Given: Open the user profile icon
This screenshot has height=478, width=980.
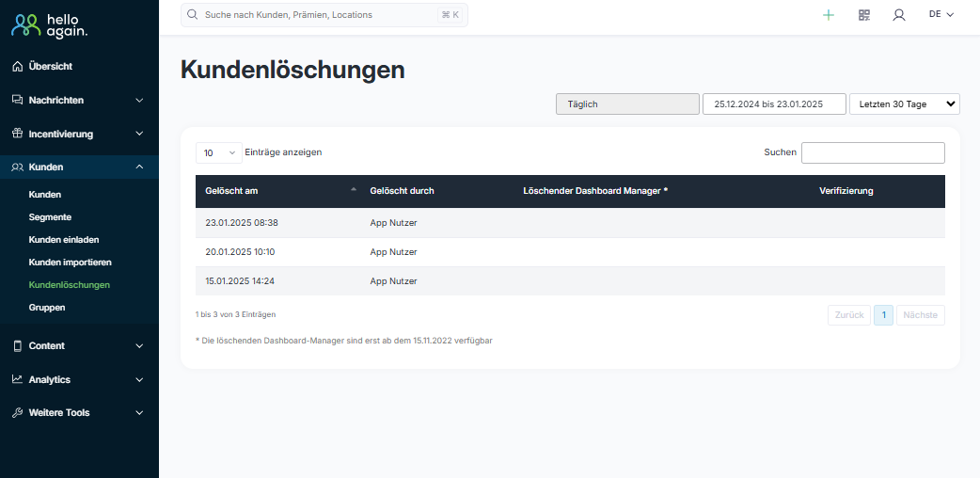Looking at the screenshot, I should (899, 15).
